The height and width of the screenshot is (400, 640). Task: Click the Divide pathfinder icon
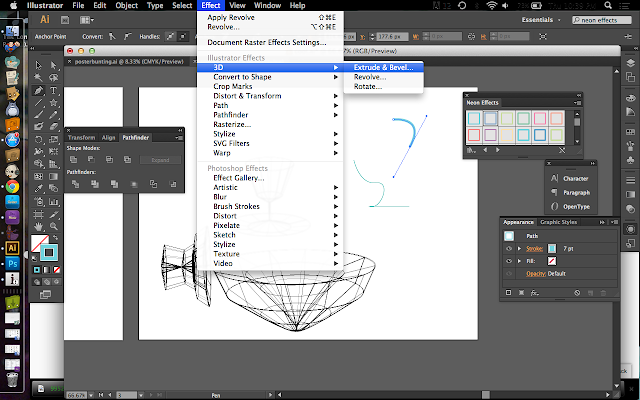click(76, 184)
